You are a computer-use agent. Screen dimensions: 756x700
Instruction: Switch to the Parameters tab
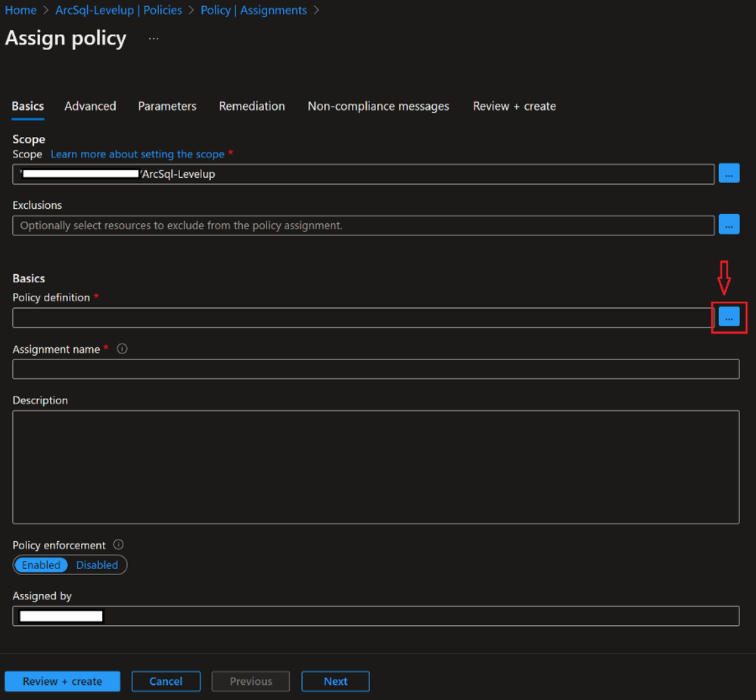click(167, 106)
